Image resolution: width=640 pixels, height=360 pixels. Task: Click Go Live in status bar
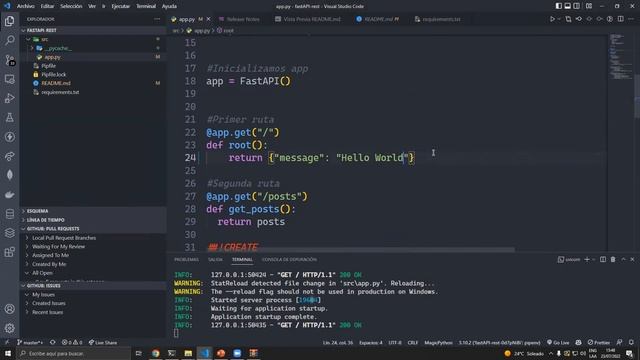[x=558, y=342]
